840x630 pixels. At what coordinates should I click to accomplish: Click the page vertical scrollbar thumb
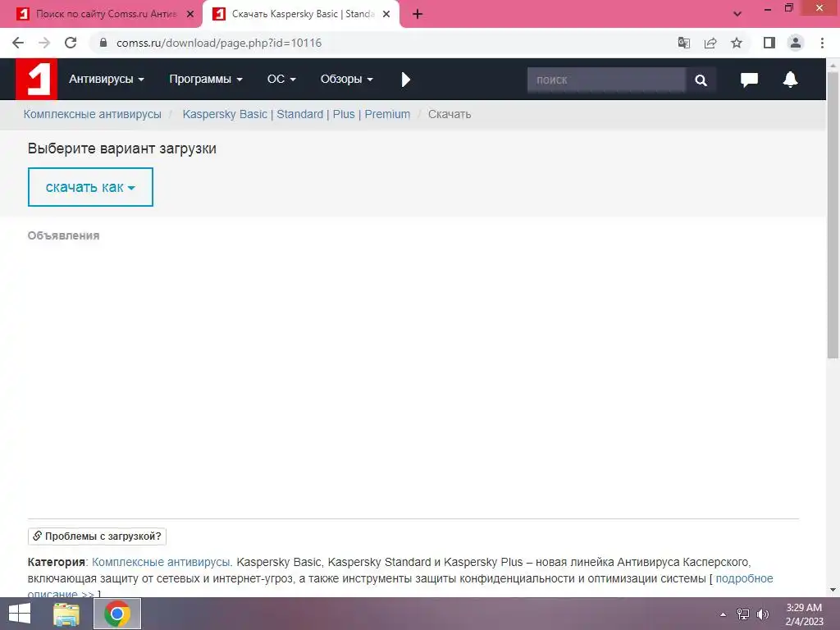(x=833, y=214)
